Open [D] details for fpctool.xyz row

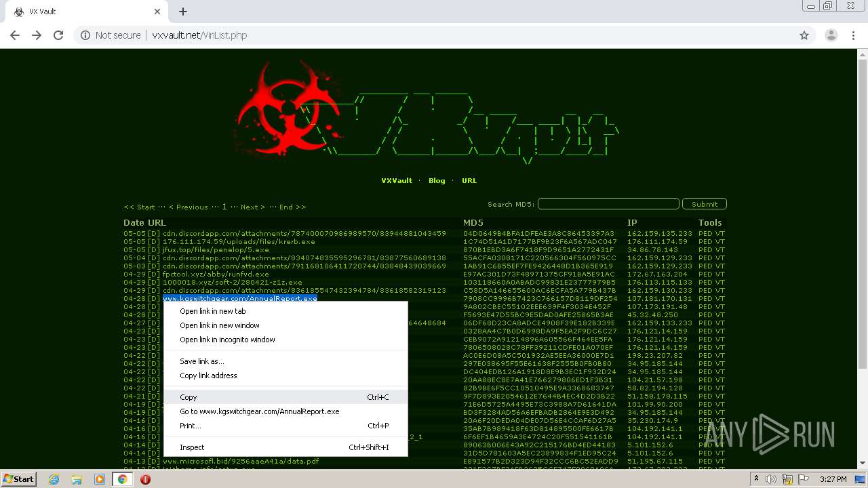[155, 274]
